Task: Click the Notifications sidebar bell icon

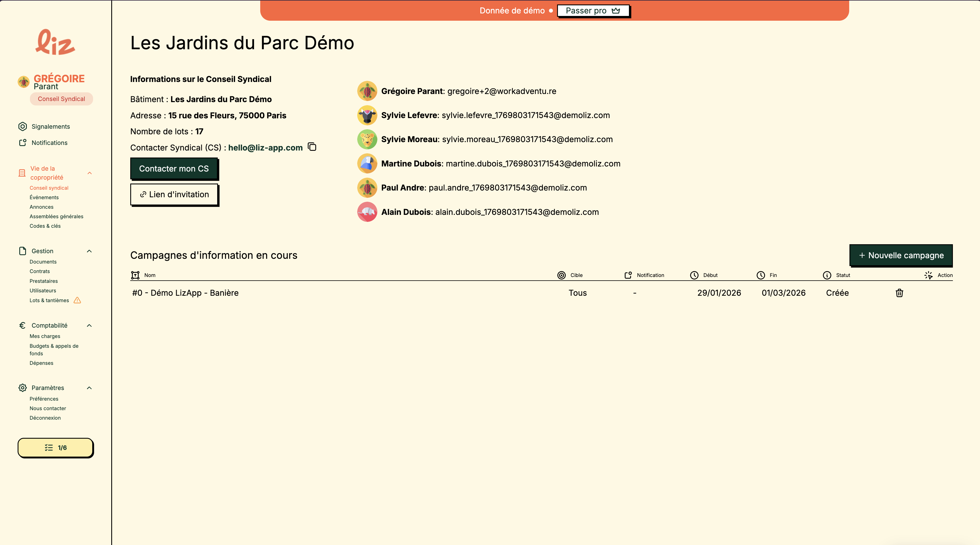Action: 22,142
